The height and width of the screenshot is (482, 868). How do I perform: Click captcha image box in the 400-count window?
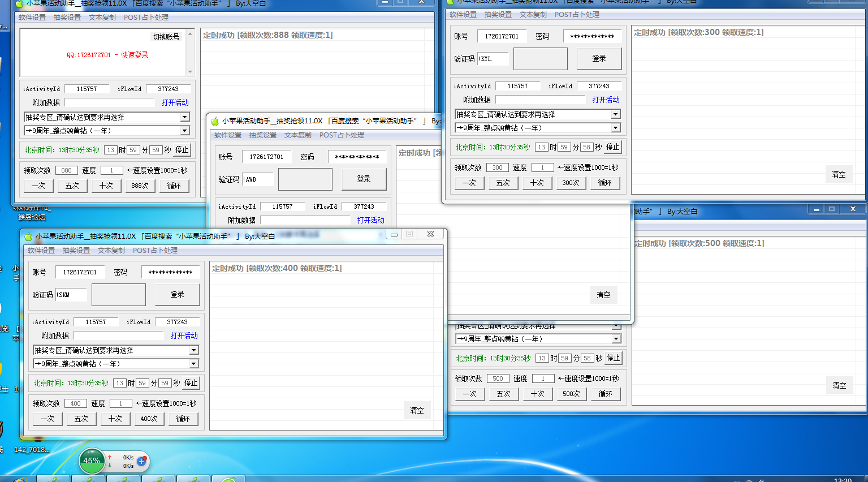click(119, 295)
